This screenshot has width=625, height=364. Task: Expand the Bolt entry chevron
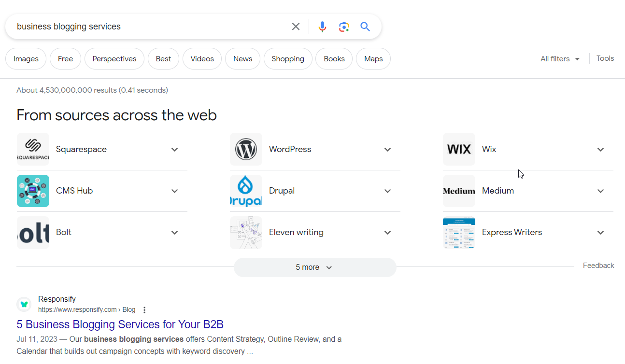pyautogui.click(x=174, y=233)
